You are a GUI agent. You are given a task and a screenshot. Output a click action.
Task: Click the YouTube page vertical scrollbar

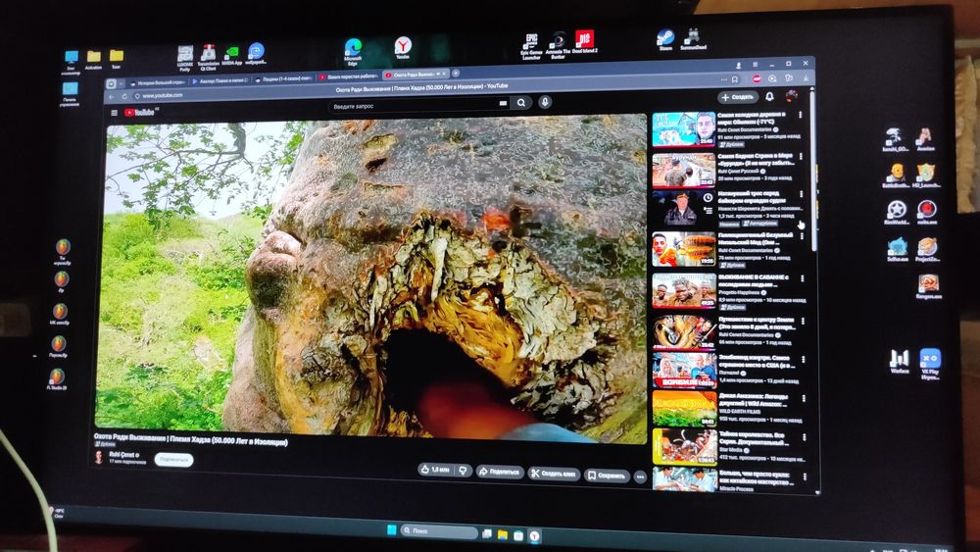click(x=813, y=170)
